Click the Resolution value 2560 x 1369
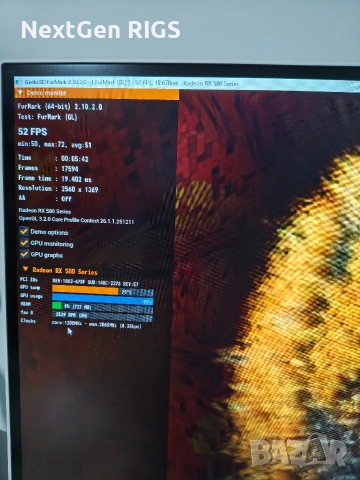The width and height of the screenshot is (360, 480). point(80,189)
